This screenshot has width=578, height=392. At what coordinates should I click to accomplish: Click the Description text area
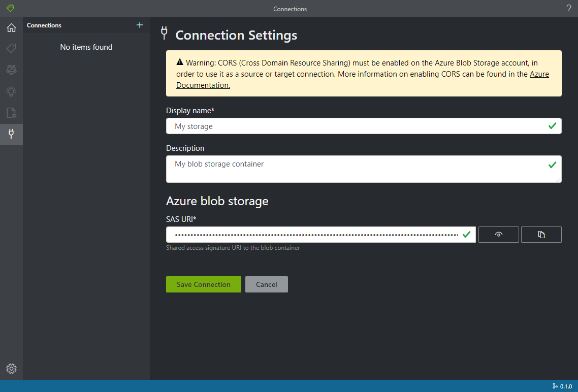[364, 169]
